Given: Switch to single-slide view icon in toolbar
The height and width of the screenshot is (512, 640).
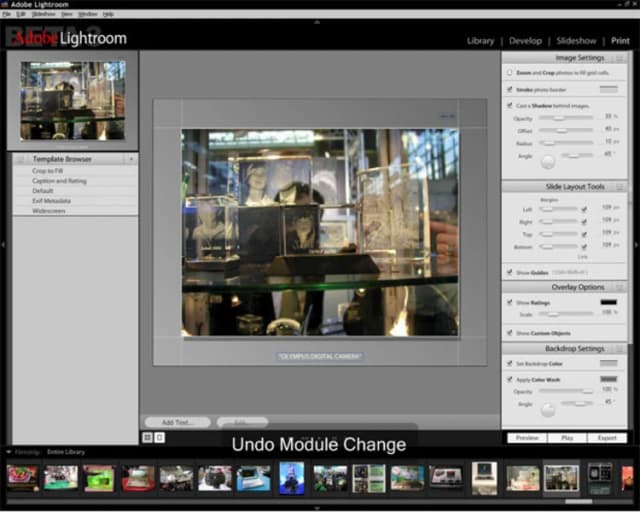Looking at the screenshot, I should pyautogui.click(x=160, y=438).
